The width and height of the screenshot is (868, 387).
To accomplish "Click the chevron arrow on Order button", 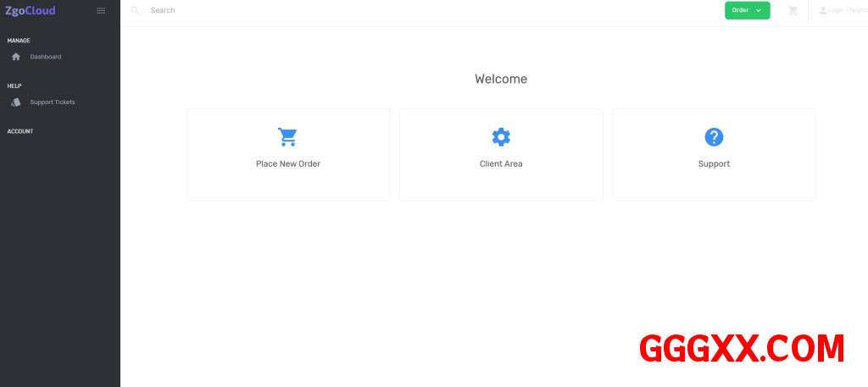I will coord(759,11).
